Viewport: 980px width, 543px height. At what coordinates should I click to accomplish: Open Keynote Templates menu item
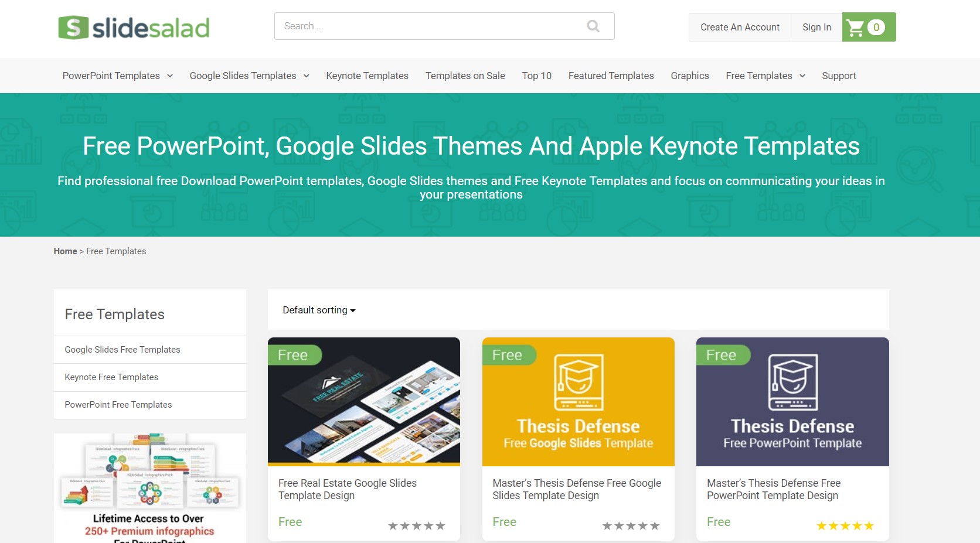tap(367, 76)
